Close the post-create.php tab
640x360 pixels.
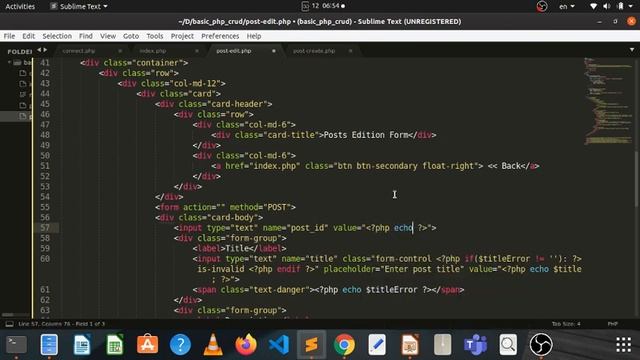[x=350, y=51]
